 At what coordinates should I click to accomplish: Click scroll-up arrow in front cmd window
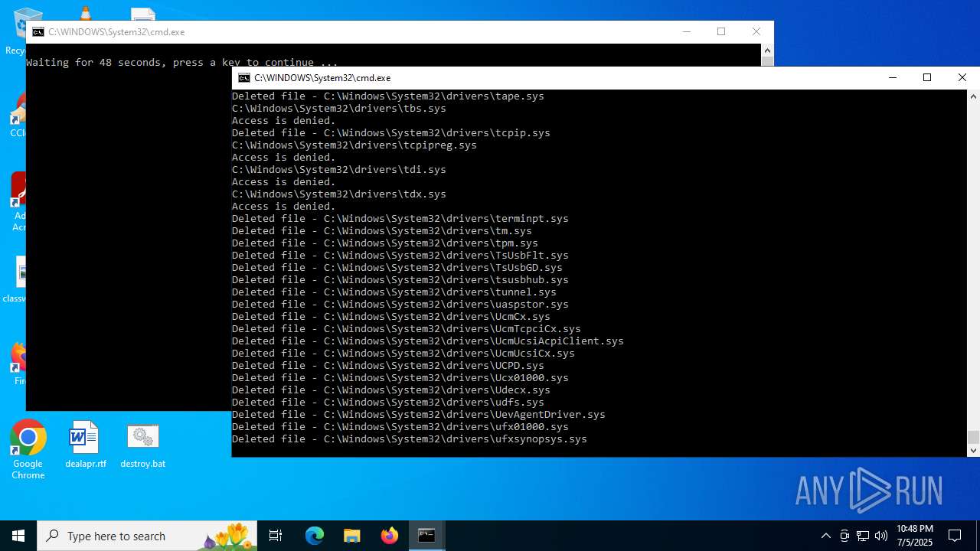[973, 96]
